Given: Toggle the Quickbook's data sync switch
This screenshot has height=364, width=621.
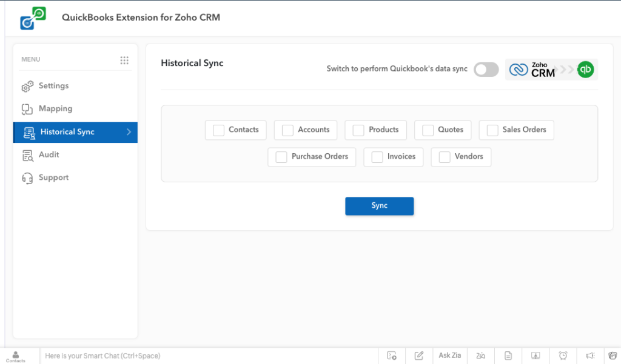Looking at the screenshot, I should click(486, 70).
